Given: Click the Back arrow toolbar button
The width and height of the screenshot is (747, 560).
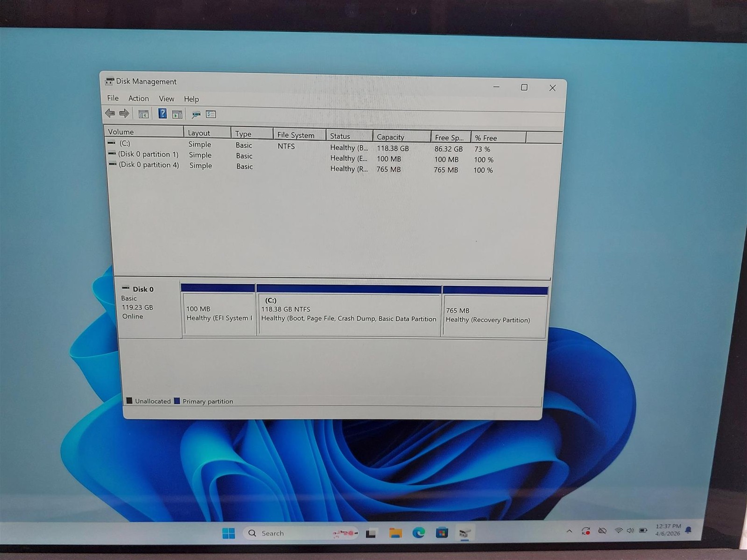Looking at the screenshot, I should [x=110, y=113].
